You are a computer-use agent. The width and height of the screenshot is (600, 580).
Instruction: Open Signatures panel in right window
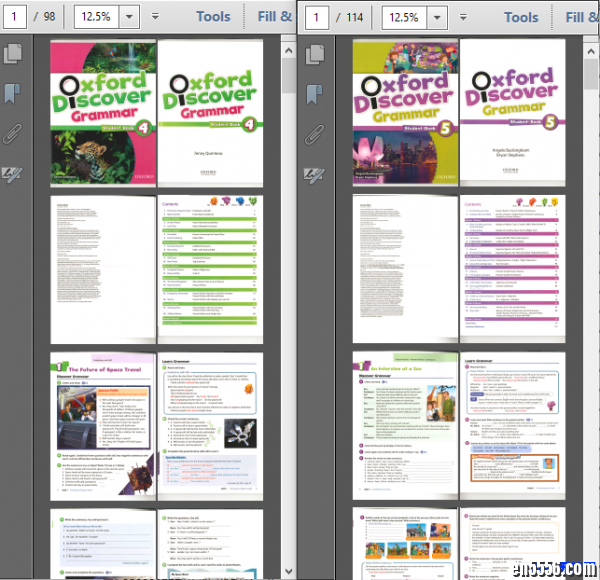pyautogui.click(x=314, y=175)
